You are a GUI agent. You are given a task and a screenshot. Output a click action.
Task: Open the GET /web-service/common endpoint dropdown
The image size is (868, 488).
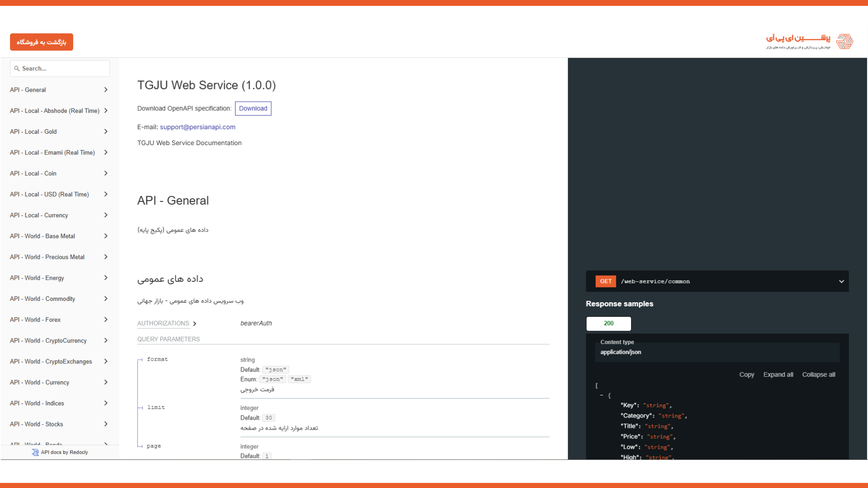(x=841, y=282)
